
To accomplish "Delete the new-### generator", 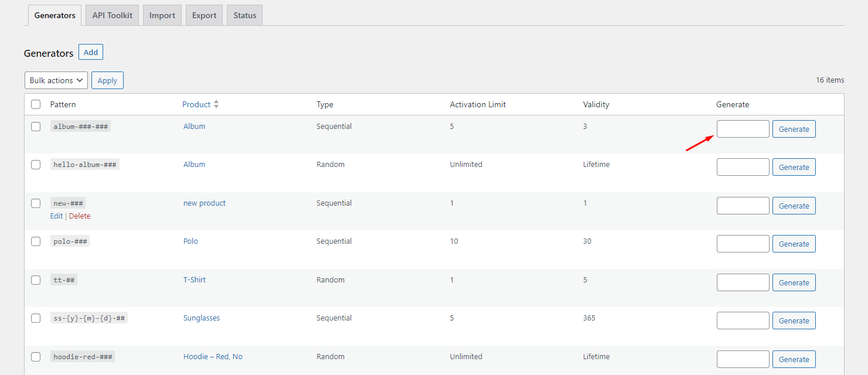I will pos(79,216).
